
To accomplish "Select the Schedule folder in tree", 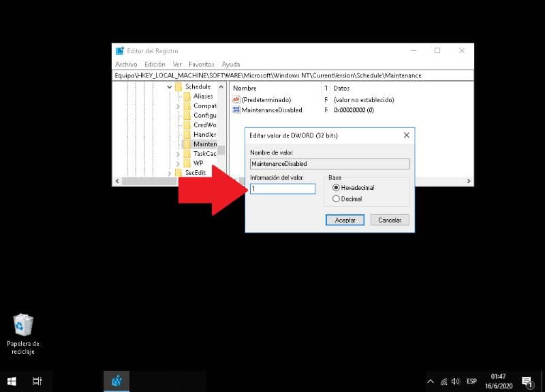I will click(198, 87).
